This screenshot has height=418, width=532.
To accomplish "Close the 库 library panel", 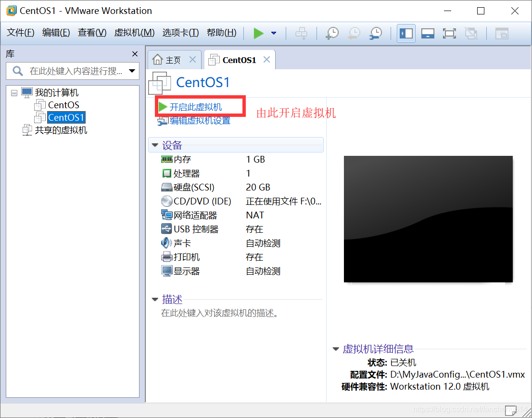I will [x=135, y=54].
